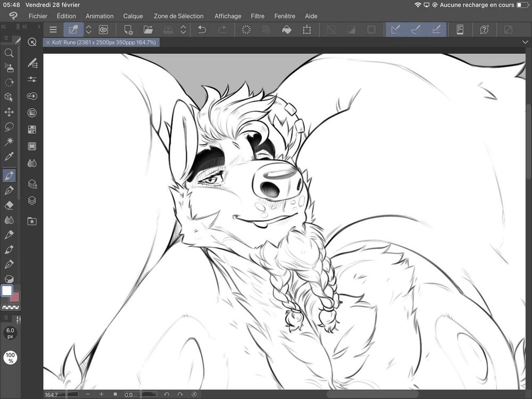This screenshot has width=532, height=399.
Task: Select the white main color swatch
Action: click(x=7, y=291)
